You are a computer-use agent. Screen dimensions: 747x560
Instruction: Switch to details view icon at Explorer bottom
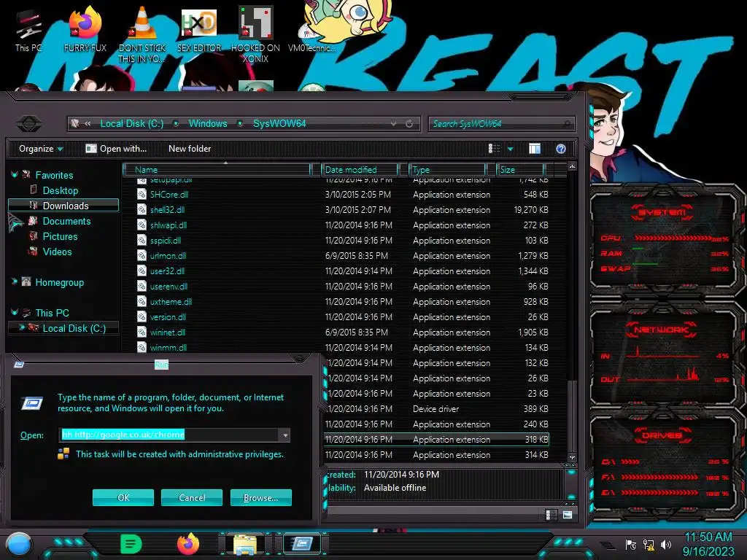pyautogui.click(x=551, y=515)
